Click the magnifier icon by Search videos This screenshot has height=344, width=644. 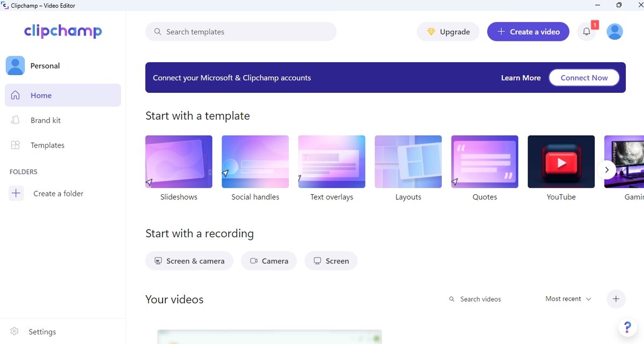coord(452,299)
